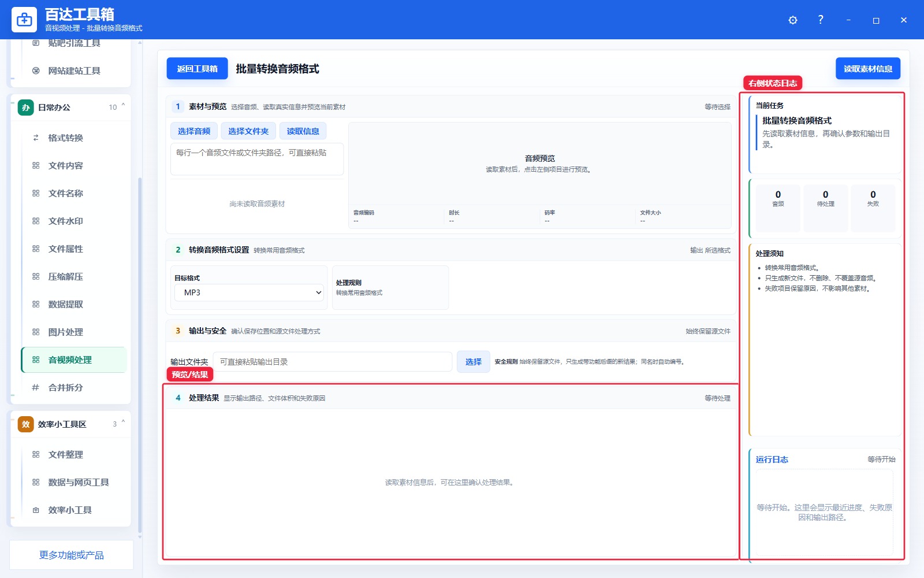Click the 失败 count card
Image resolution: width=924 pixels, height=578 pixels.
[x=873, y=209]
